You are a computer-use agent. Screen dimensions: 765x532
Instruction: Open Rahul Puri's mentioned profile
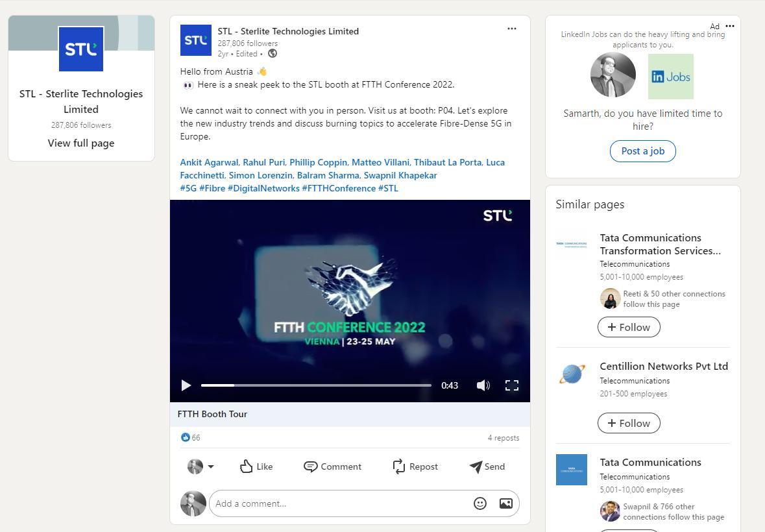(264, 162)
